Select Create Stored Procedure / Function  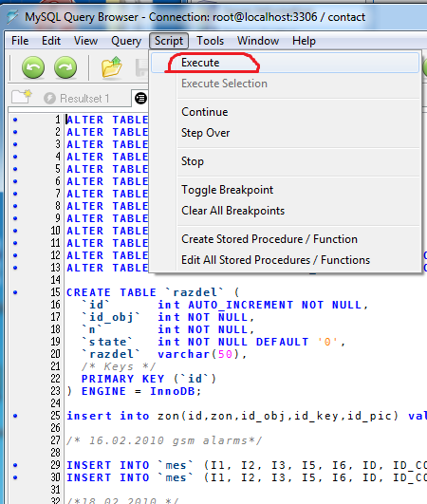[x=285, y=239]
